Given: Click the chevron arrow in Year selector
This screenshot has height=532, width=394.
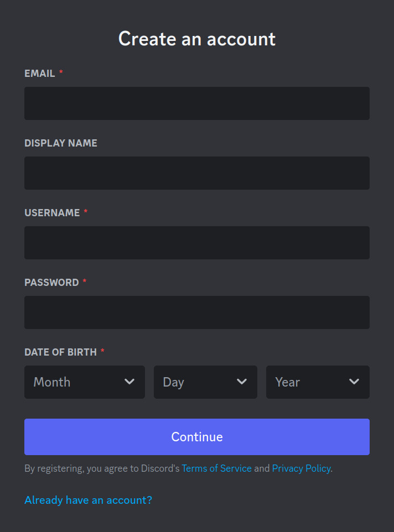Looking at the screenshot, I should coord(354,382).
